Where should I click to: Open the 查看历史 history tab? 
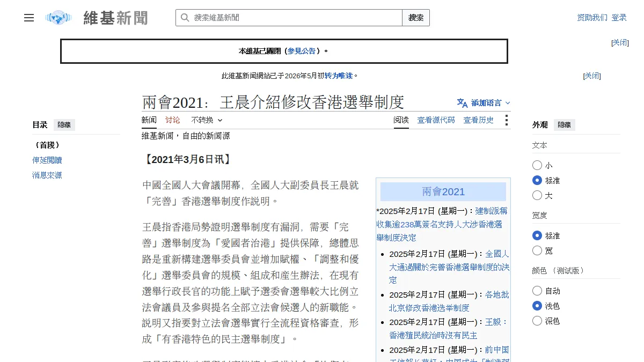pos(479,120)
